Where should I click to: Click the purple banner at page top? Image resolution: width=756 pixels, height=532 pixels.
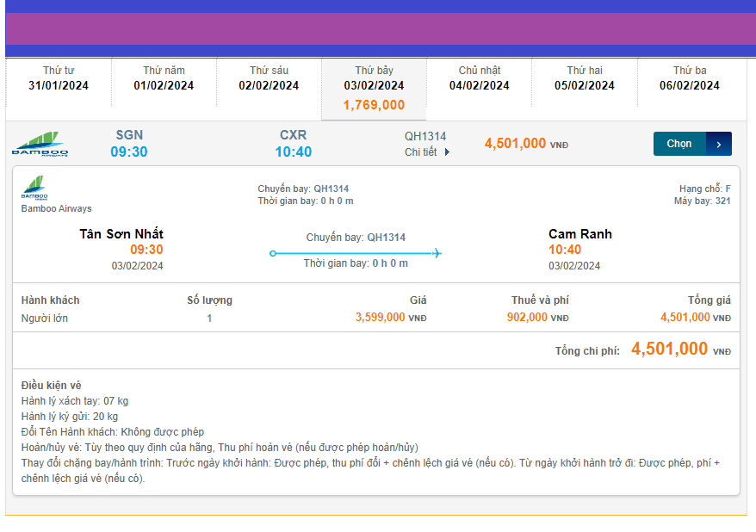click(x=378, y=28)
